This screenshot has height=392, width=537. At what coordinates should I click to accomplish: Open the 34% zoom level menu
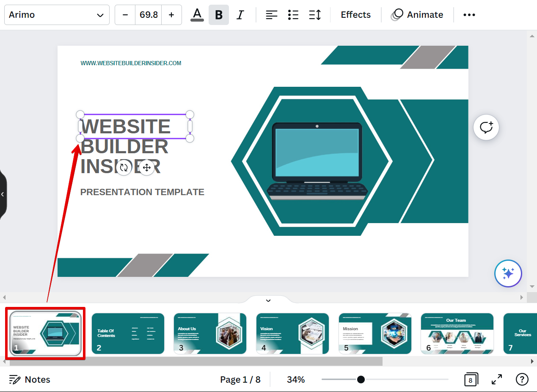[x=296, y=380]
